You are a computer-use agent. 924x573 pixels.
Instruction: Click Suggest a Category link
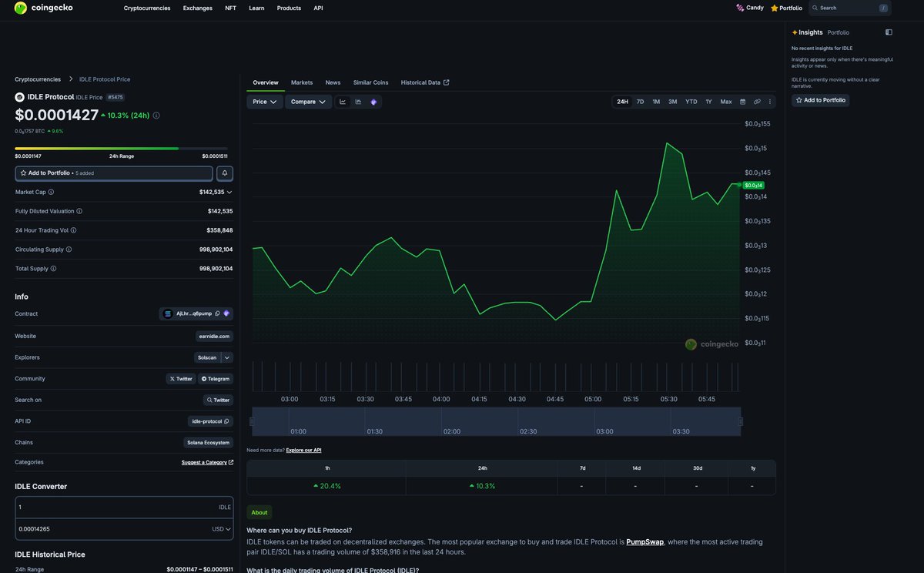click(207, 462)
